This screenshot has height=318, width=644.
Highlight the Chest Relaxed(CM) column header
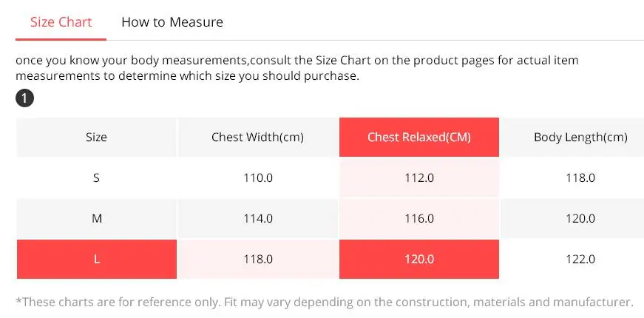(x=419, y=137)
